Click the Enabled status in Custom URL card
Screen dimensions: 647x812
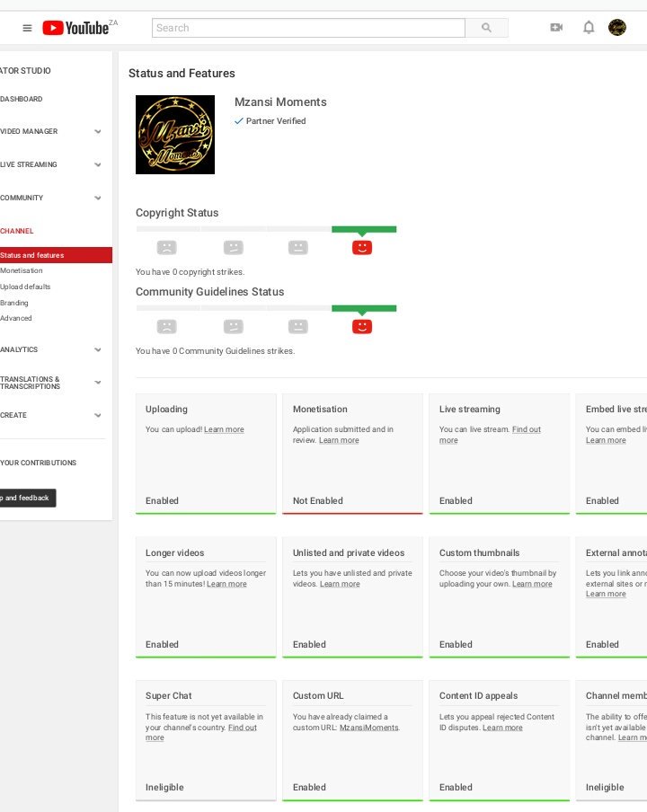[309, 787]
